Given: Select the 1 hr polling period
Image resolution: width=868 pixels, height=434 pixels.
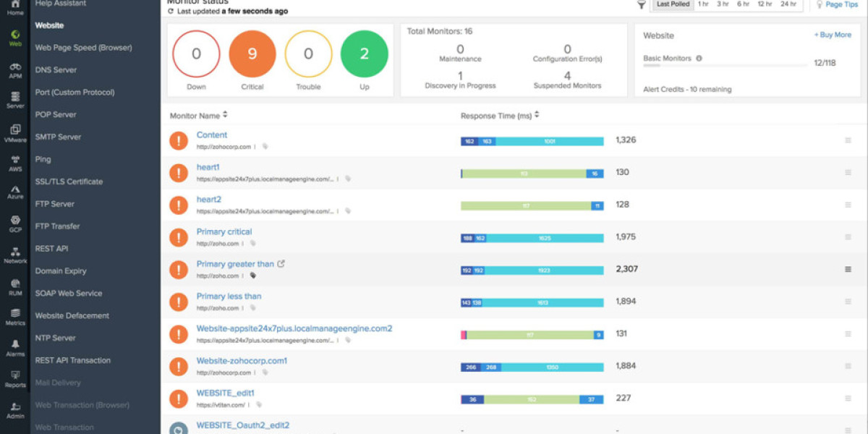Looking at the screenshot, I should click(x=703, y=5).
